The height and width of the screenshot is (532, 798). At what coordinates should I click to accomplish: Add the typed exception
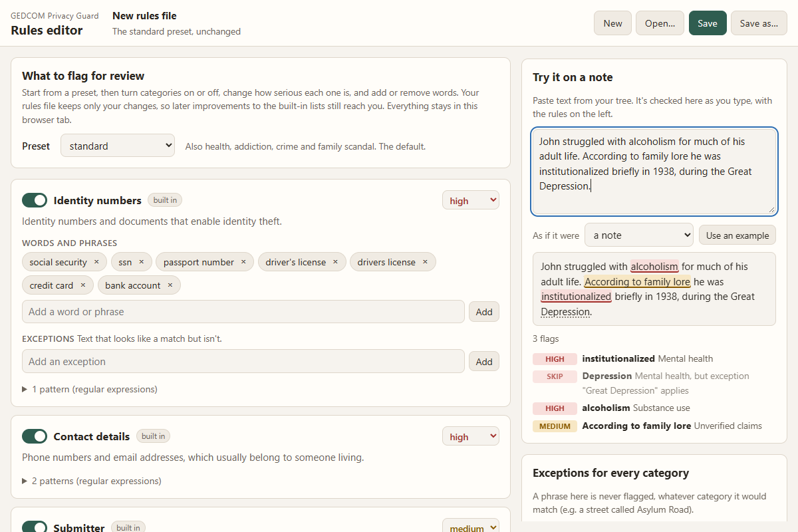pos(484,361)
